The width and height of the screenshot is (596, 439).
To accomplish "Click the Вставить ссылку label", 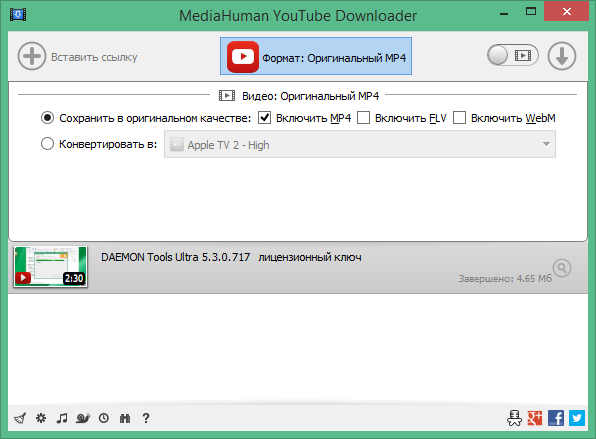I will (94, 57).
